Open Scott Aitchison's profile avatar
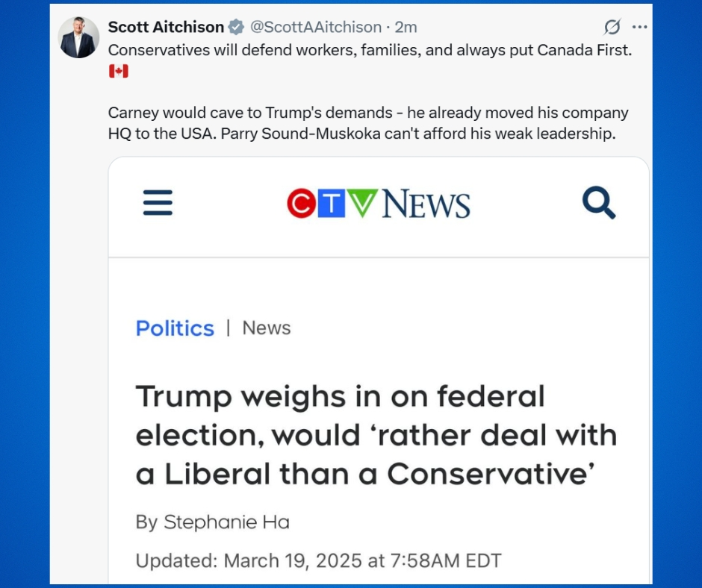Image resolution: width=702 pixels, height=588 pixels. [78, 37]
